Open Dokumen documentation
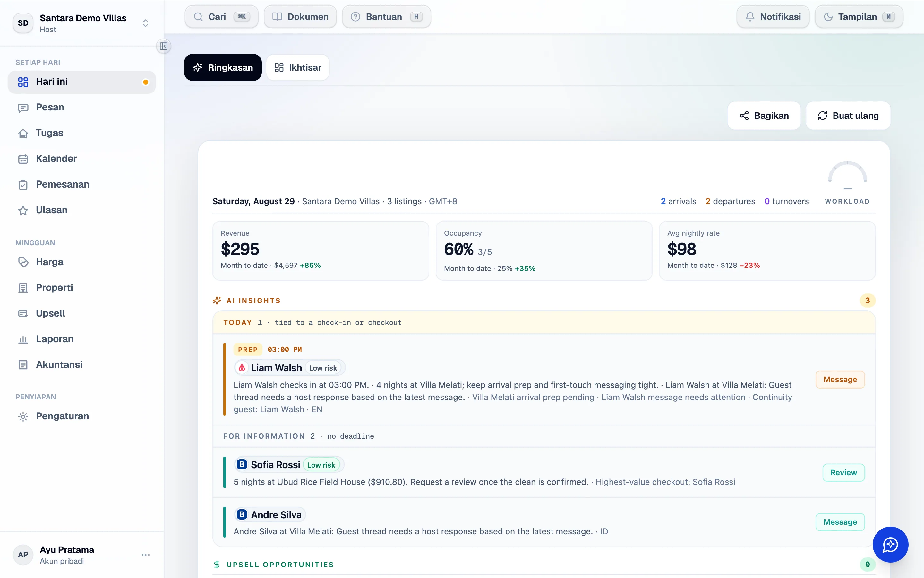Screen dimensions: 924x578 pos(300,17)
